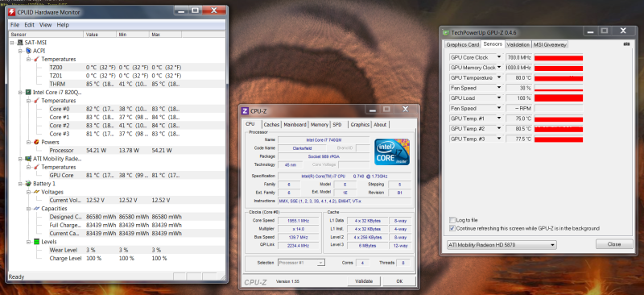Click the GPU-Z title bar icon
Screen dimensions: 644x295
(446, 32)
